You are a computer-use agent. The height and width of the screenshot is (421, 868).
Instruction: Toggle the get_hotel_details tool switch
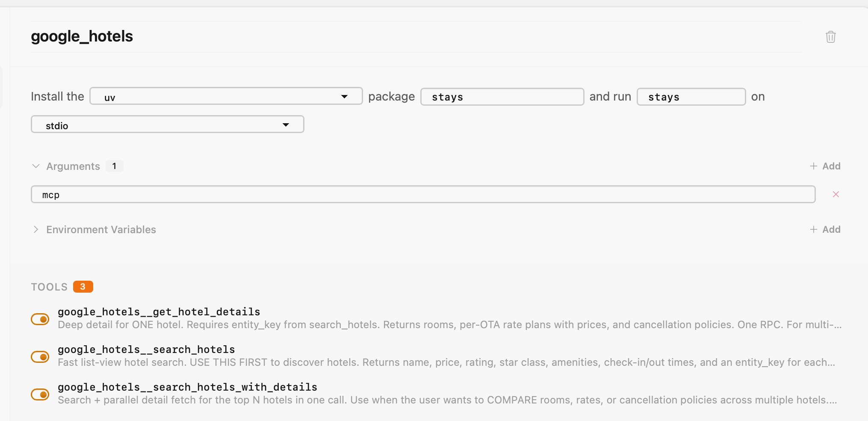point(40,319)
